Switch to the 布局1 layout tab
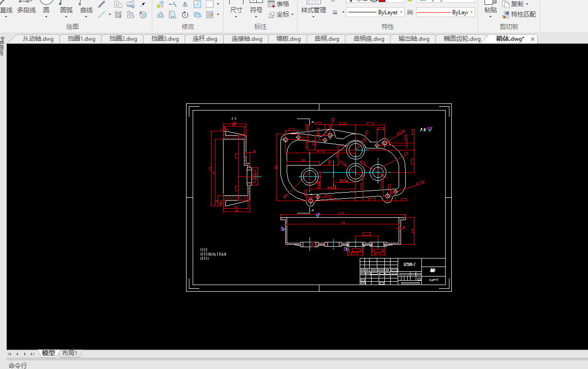 click(x=69, y=353)
